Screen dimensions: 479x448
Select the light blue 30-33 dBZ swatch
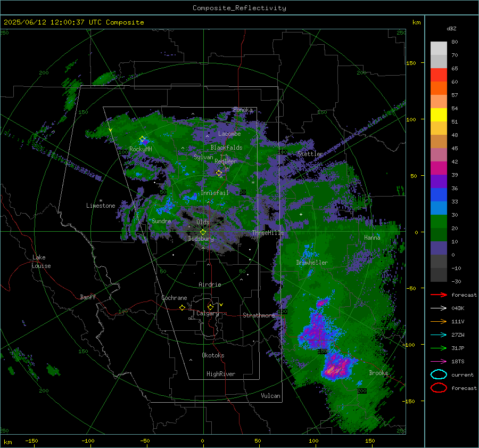pos(439,208)
